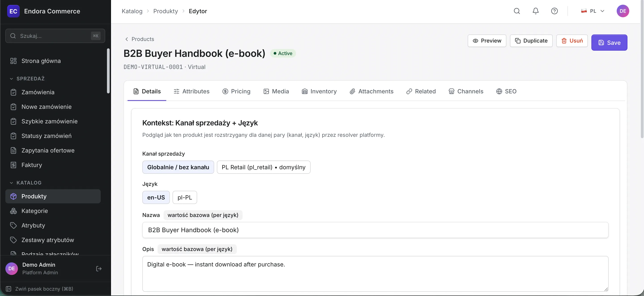The width and height of the screenshot is (644, 296).
Task: Click the Usuń delete button
Action: pyautogui.click(x=572, y=41)
